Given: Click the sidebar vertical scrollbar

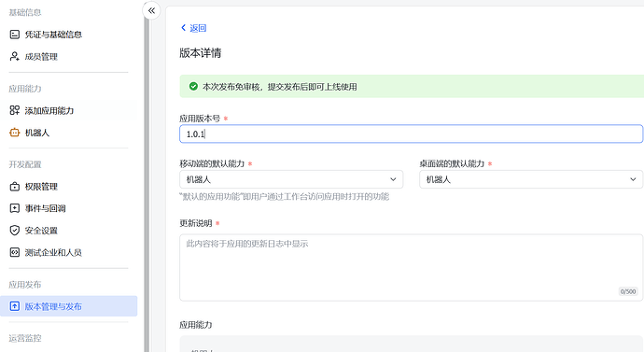Looking at the screenshot, I should coord(147,181).
